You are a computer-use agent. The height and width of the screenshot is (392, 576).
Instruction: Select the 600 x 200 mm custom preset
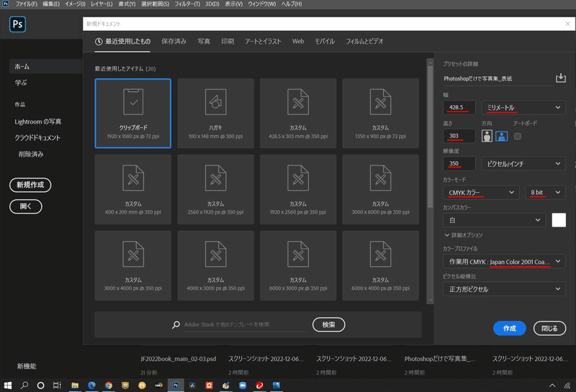pos(133,189)
